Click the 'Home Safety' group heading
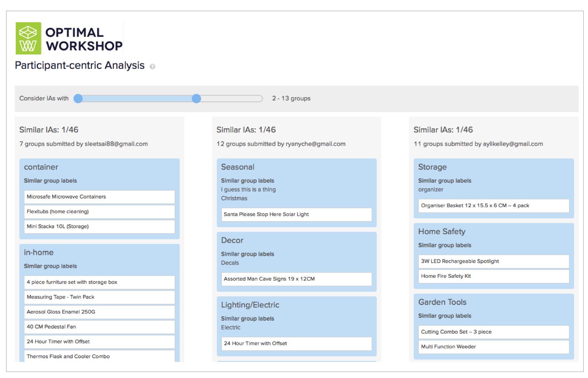 point(442,231)
